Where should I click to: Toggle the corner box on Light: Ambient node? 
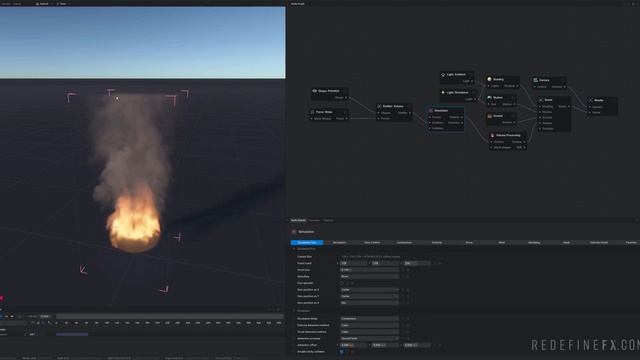(471, 75)
